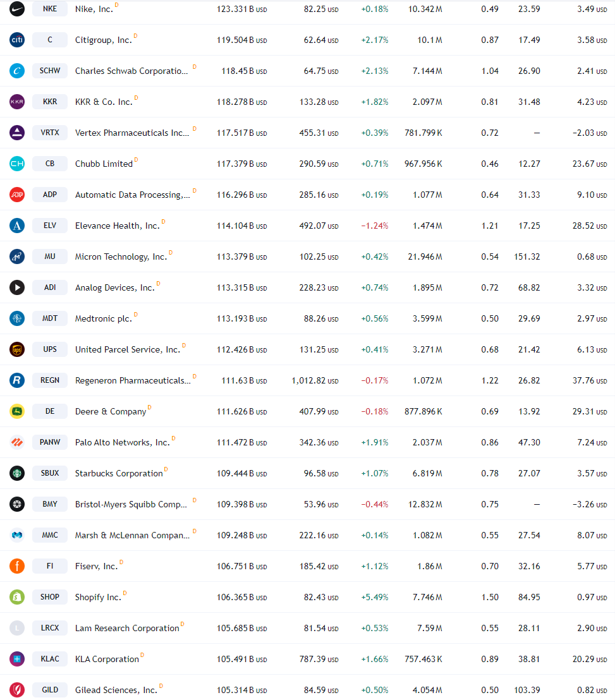Select price 787.39 USD for KLA
615x700 pixels.
319,660
